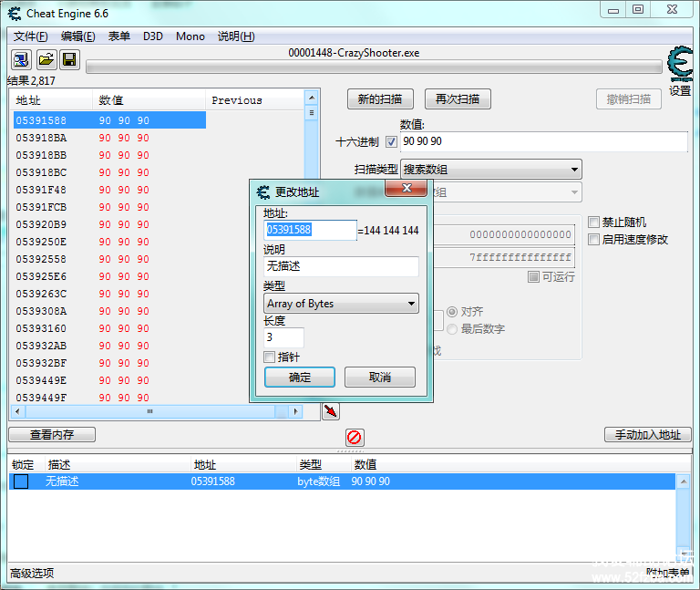The image size is (700, 590).
Task: Toggle the 十六进制 hex checkbox
Action: click(391, 142)
